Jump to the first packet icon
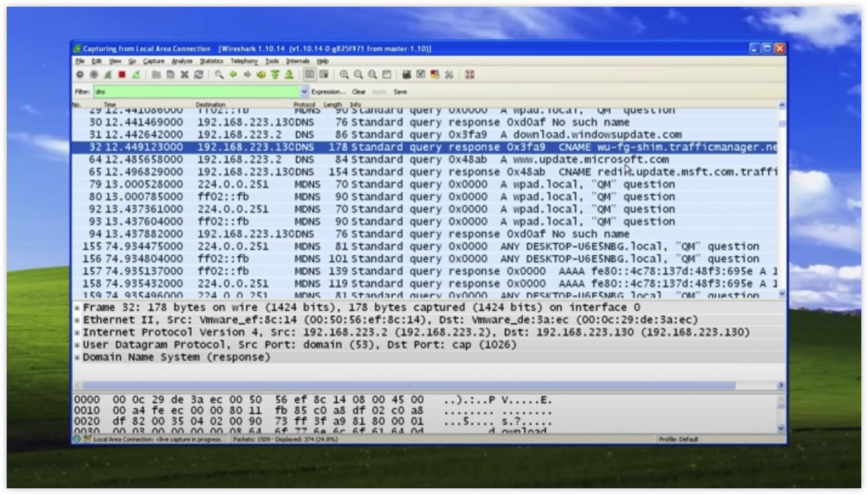This screenshot has width=868, height=495. coord(275,75)
